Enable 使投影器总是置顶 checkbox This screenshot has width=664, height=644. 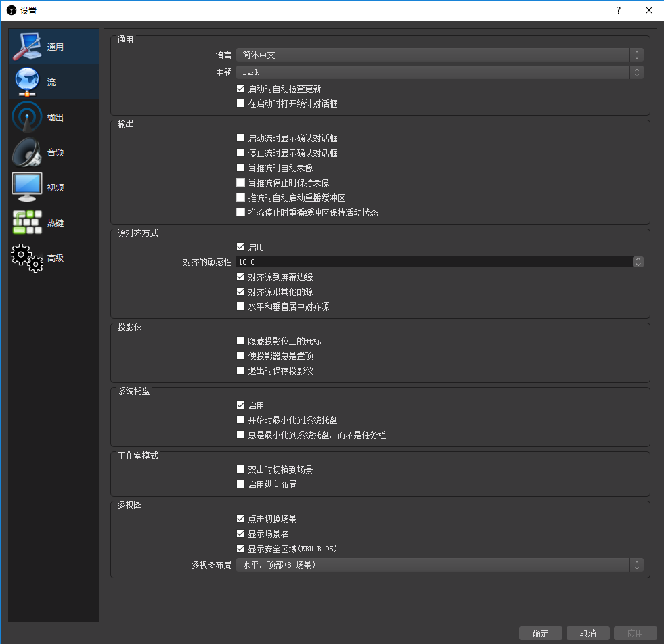click(x=240, y=355)
